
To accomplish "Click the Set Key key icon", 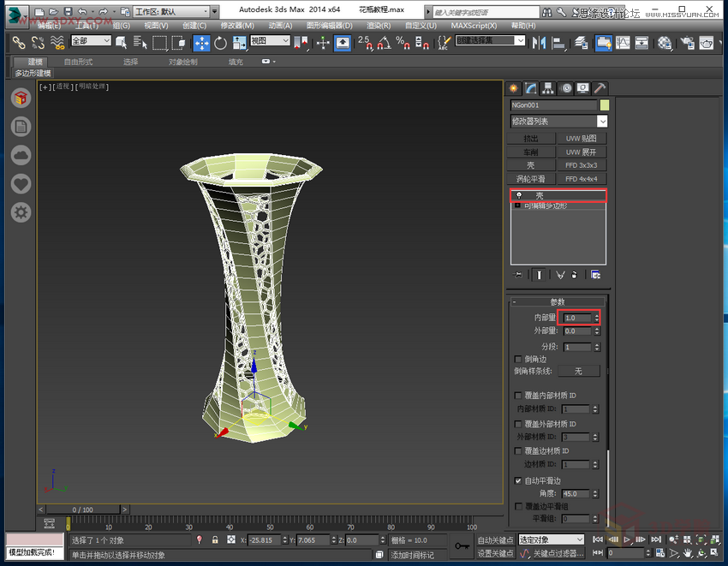I will coord(462,546).
